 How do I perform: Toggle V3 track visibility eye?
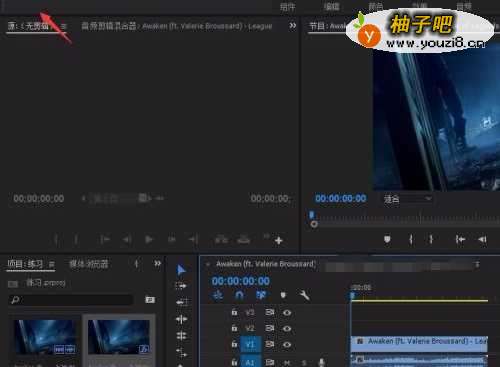pos(287,313)
